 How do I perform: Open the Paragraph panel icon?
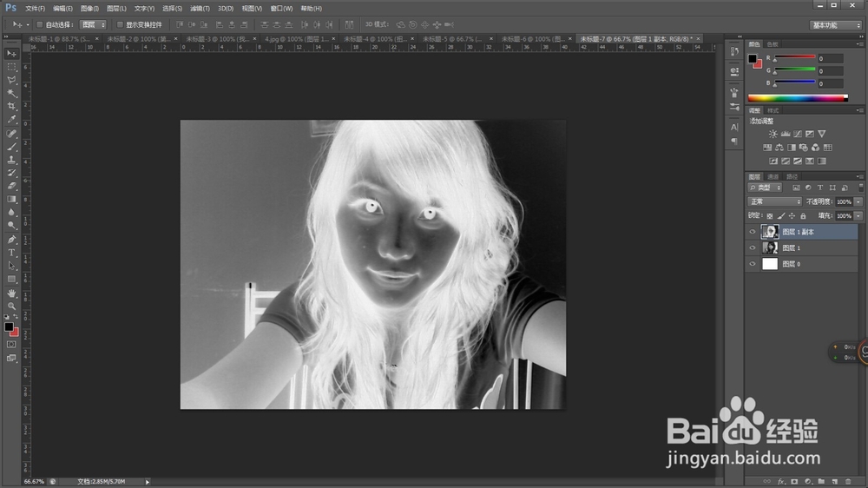pyautogui.click(x=734, y=142)
